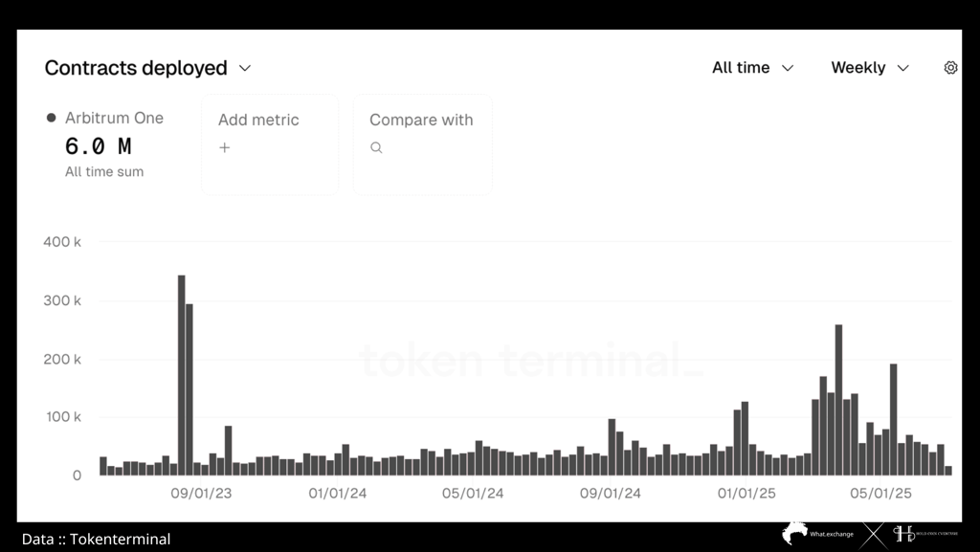Click the 400 k y-axis label

tap(62, 242)
